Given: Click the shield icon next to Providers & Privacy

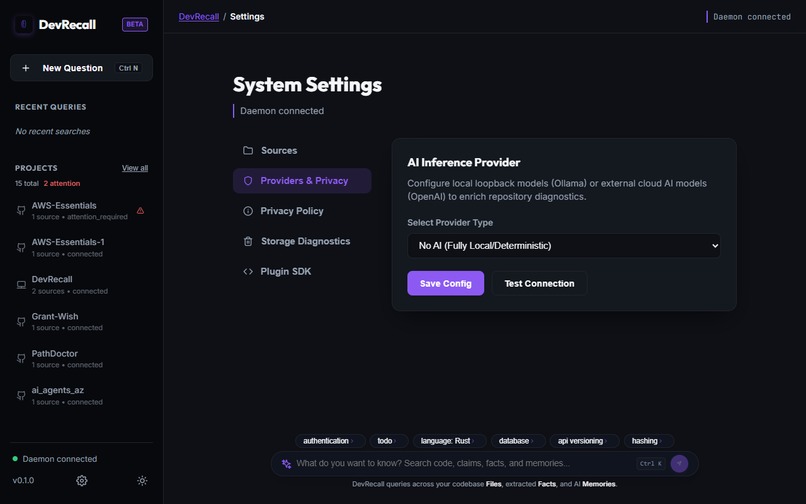Looking at the screenshot, I should pyautogui.click(x=248, y=181).
